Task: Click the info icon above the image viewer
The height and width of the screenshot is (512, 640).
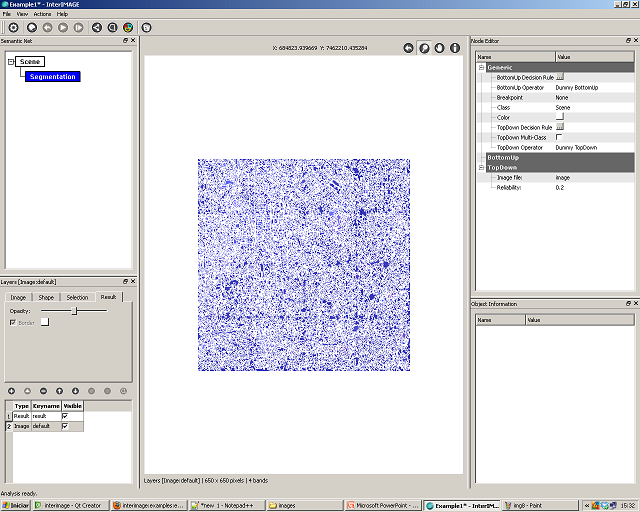Action: [x=455, y=48]
